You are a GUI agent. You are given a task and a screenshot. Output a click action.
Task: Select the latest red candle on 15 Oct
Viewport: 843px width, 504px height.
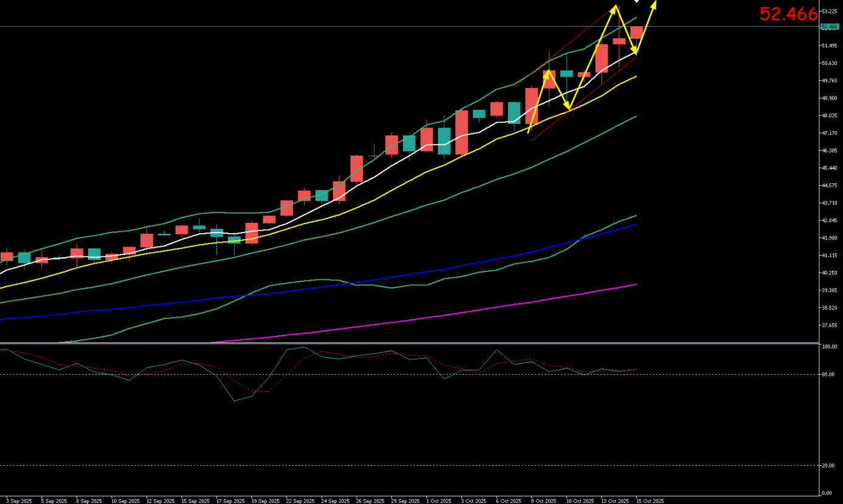(x=636, y=33)
